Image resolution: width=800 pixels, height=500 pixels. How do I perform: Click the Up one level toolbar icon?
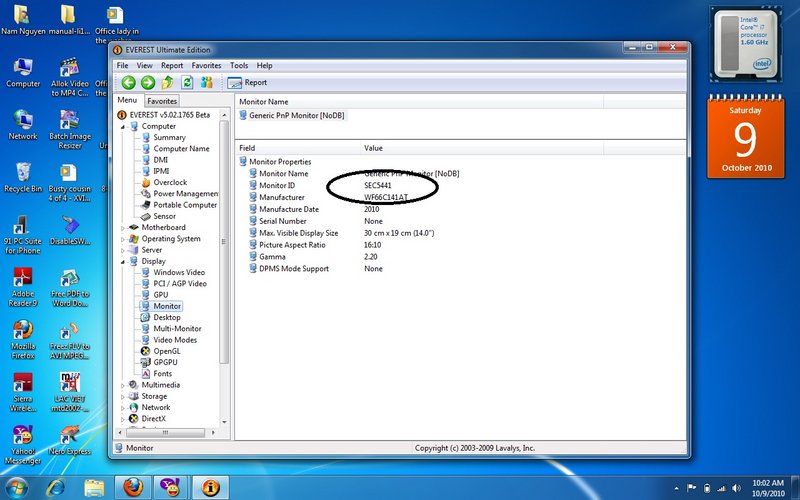pyautogui.click(x=167, y=83)
